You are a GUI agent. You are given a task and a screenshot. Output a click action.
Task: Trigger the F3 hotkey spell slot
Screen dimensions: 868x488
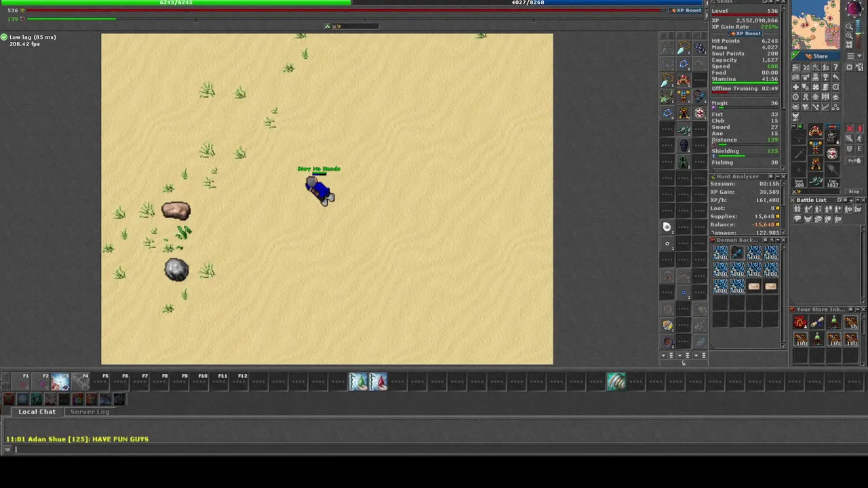(60, 382)
